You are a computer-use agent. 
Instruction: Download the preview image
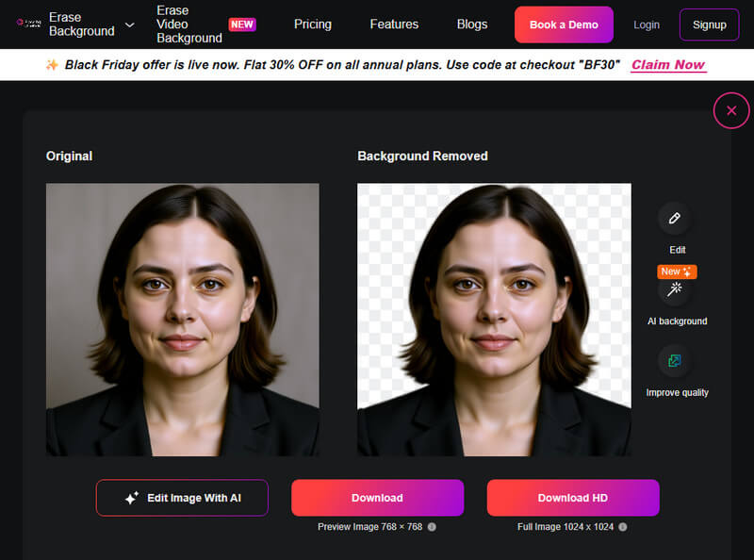coord(377,498)
